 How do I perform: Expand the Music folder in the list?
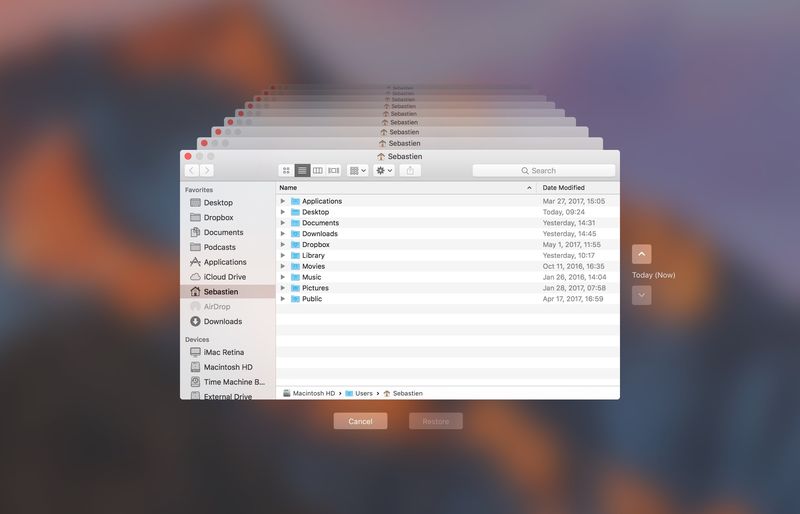point(283,277)
